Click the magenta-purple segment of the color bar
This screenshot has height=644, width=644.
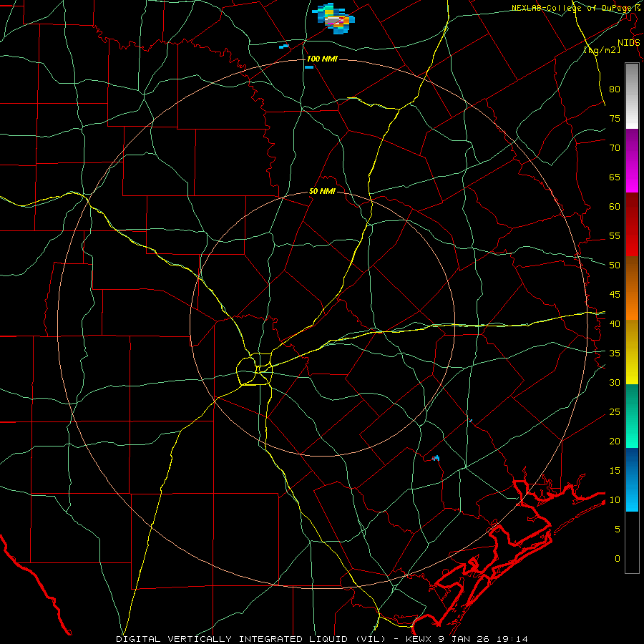[632, 160]
